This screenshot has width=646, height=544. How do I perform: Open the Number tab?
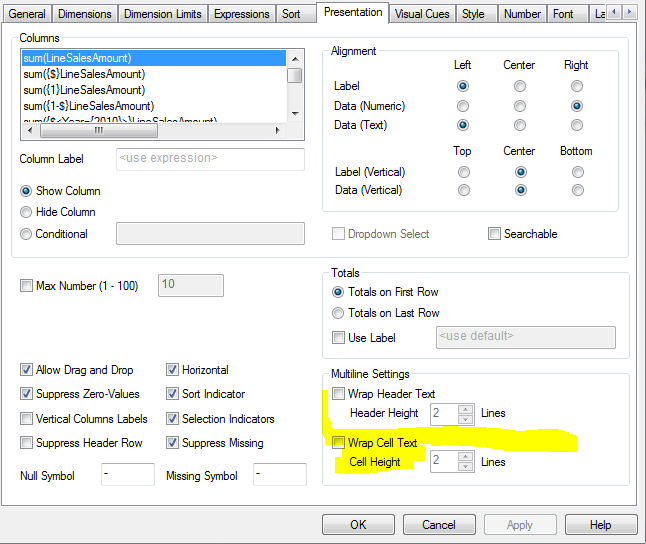click(522, 14)
